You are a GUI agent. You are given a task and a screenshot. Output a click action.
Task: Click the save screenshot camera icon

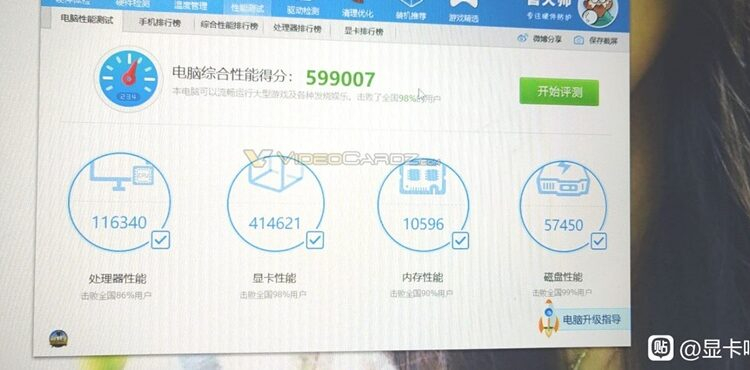pyautogui.click(x=579, y=40)
